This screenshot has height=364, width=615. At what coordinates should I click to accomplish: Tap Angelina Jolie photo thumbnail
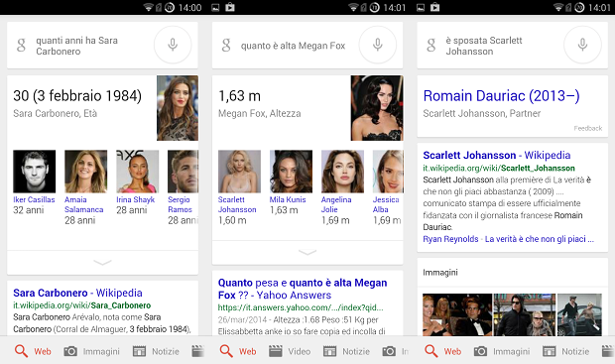(x=343, y=172)
